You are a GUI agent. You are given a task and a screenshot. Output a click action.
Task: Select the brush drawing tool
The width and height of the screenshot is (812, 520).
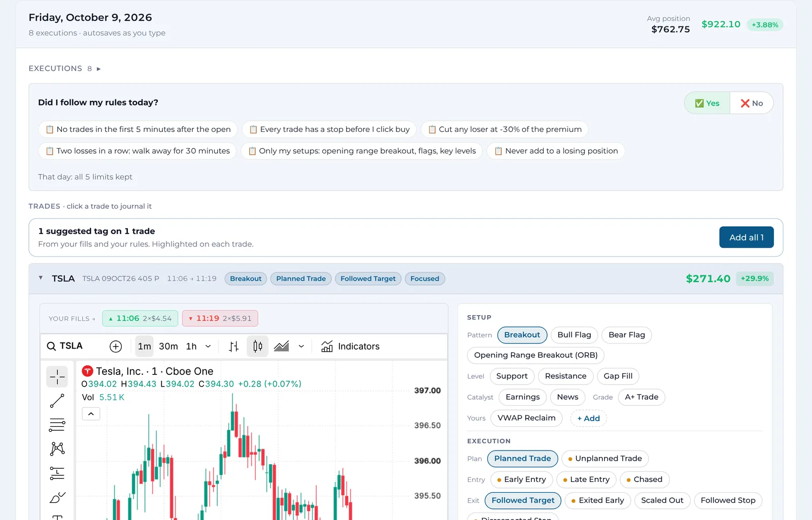point(57,497)
